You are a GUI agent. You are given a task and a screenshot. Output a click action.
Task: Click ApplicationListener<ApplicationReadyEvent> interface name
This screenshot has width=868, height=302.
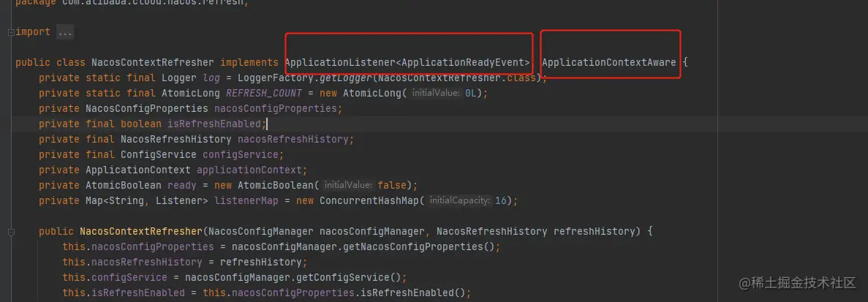(x=407, y=62)
